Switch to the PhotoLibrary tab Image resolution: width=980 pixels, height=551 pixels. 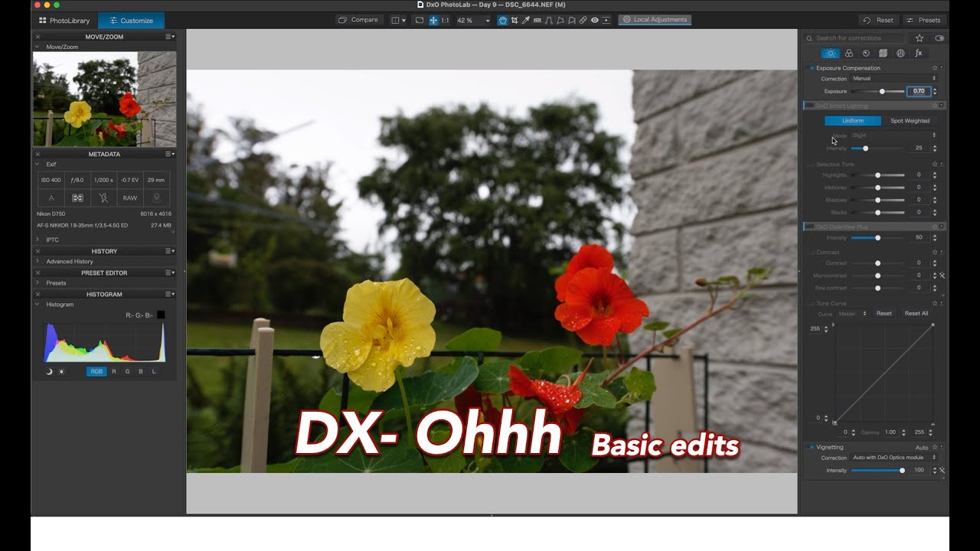pyautogui.click(x=64, y=21)
